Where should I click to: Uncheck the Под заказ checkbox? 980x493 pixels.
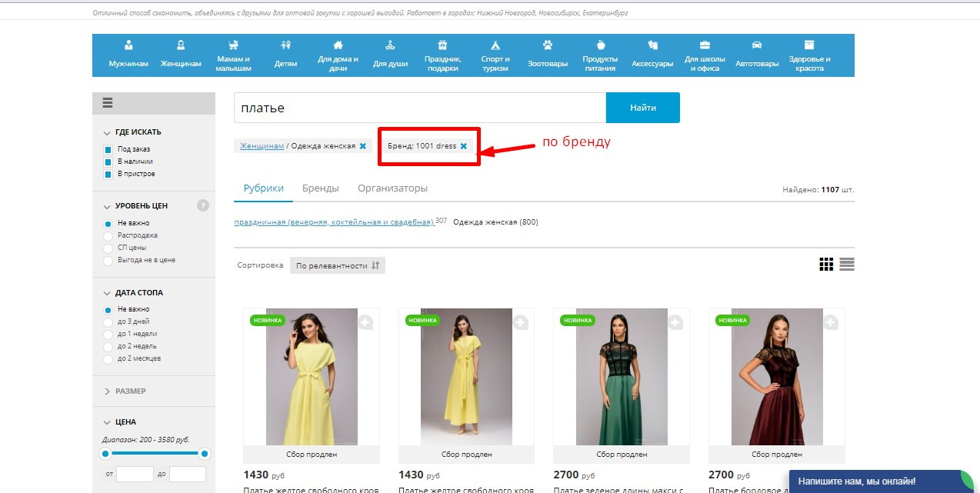click(x=108, y=149)
